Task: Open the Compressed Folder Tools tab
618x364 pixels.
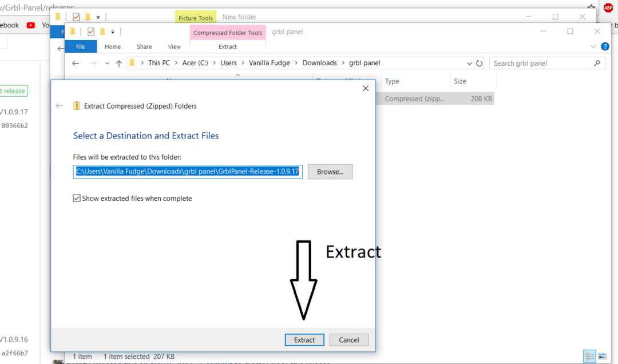Action: click(228, 33)
